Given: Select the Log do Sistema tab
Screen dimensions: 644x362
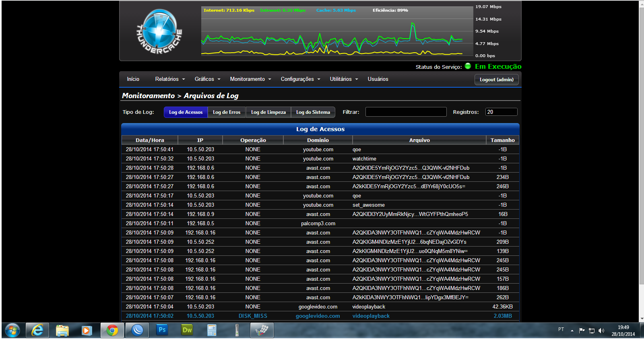Looking at the screenshot, I should click(x=313, y=112).
